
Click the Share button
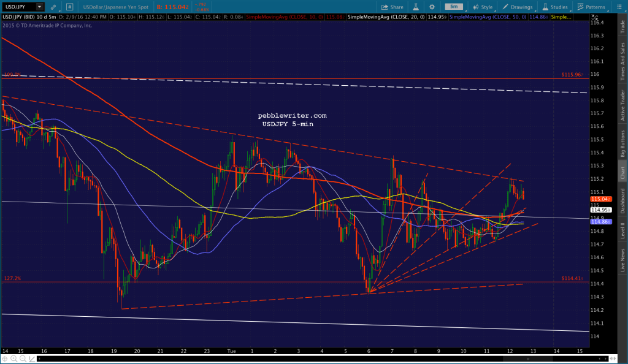click(392, 7)
